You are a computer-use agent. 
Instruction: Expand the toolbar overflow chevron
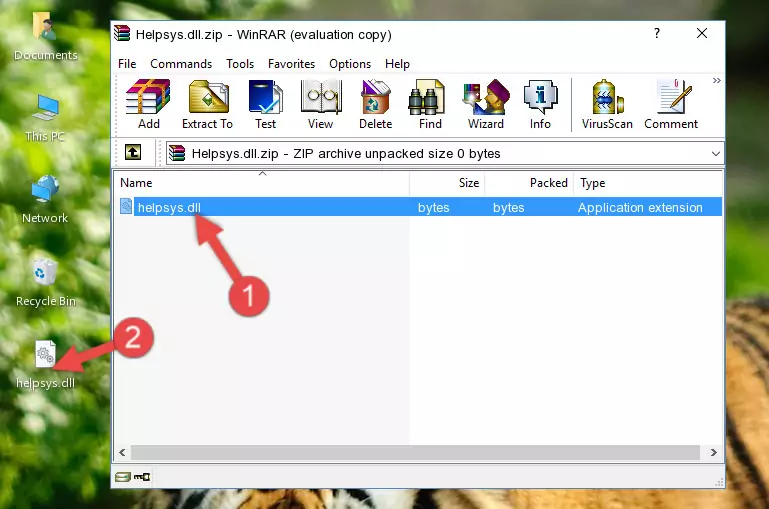(717, 80)
